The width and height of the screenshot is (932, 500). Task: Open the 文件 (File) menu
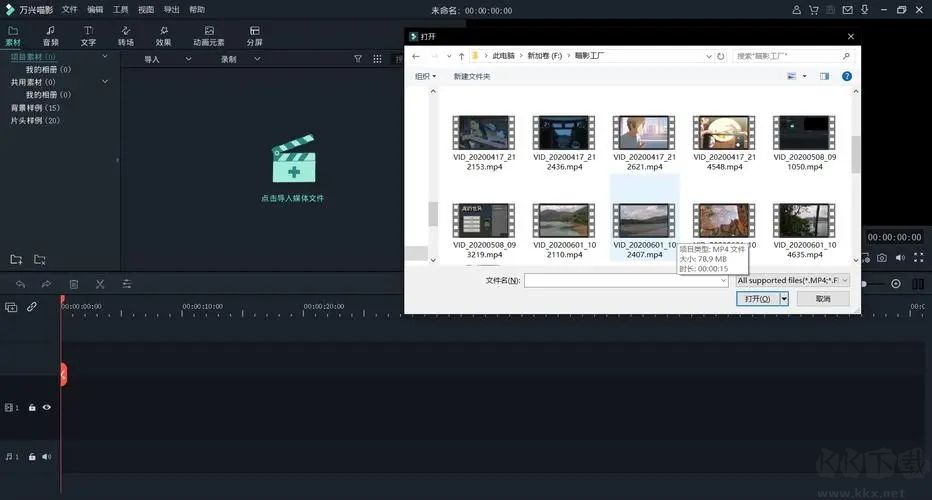(x=69, y=9)
